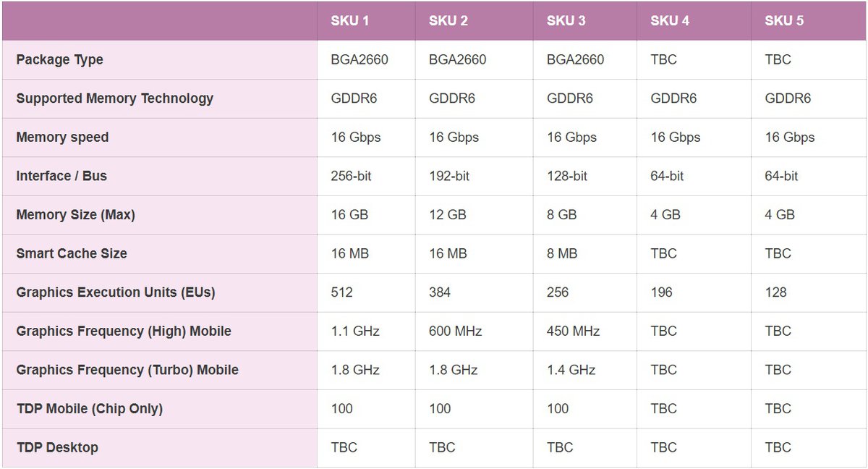Image resolution: width=868 pixels, height=469 pixels.
Task: Select the SKU 3 column header
Action: (x=566, y=21)
